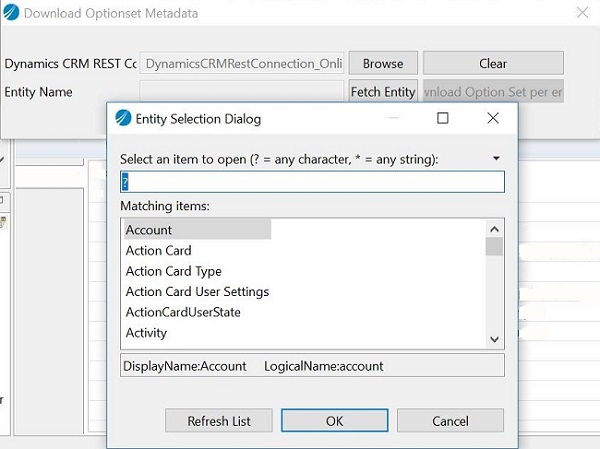Viewport: 600px width, 449px height.
Task: Open the search options dropdown arrow
Action: pos(497,159)
